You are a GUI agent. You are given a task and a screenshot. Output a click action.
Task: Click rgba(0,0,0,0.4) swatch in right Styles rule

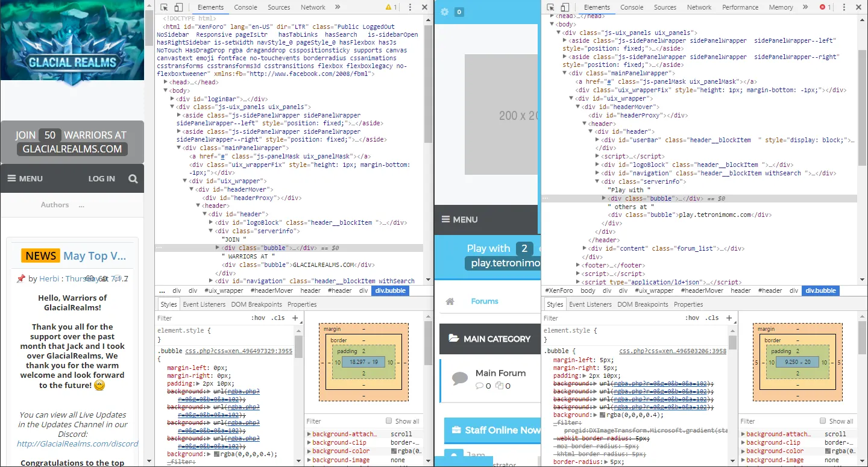point(603,415)
